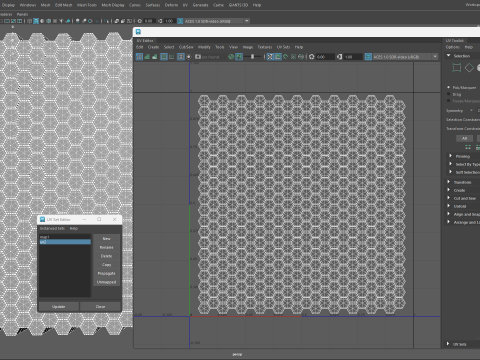Expand Transform section in UV Toolkit
The image size is (480, 360).
click(449, 182)
